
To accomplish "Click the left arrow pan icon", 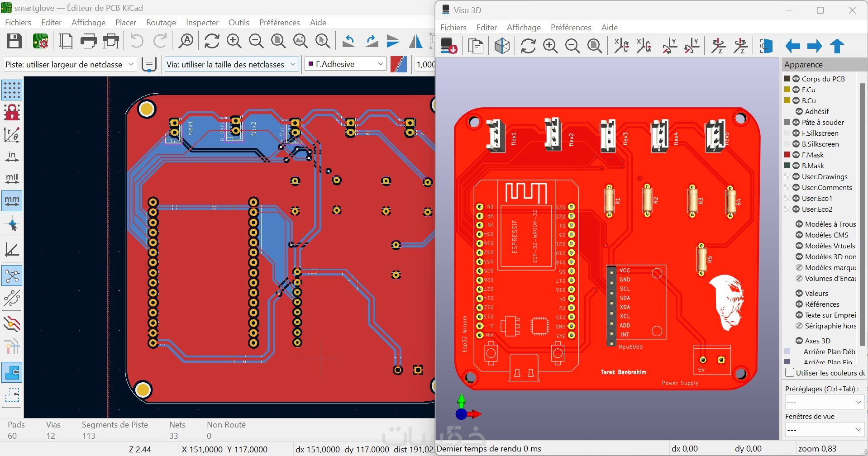I will [792, 46].
